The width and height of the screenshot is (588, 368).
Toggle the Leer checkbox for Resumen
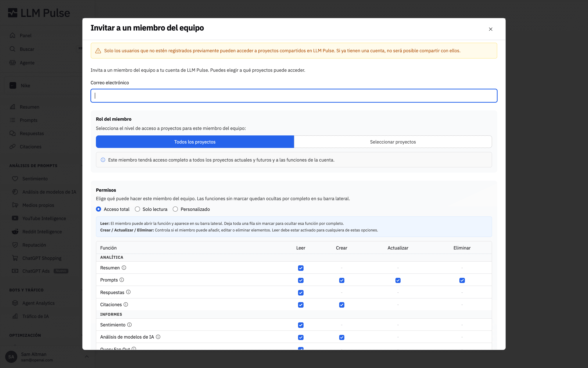301,268
